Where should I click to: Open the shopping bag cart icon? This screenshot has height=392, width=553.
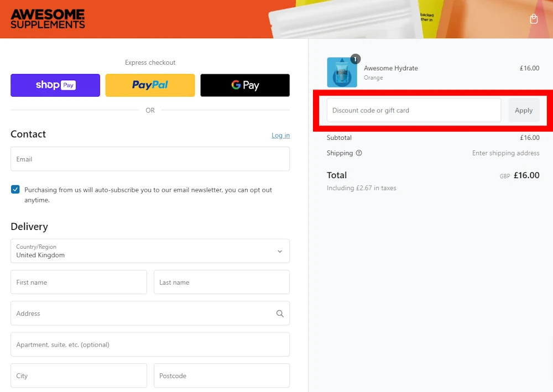pyautogui.click(x=534, y=19)
